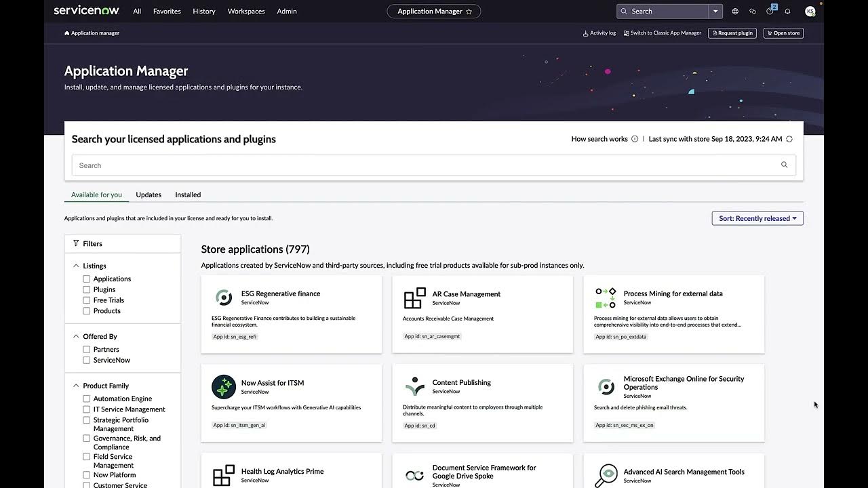This screenshot has height=488, width=868.
Task: Focus the licensed applications search field
Action: (x=434, y=165)
